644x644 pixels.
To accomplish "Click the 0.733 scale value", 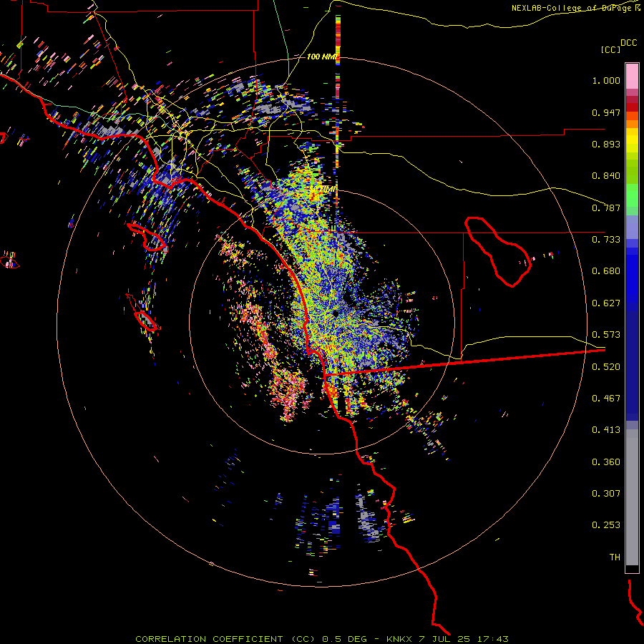I will (x=606, y=240).
